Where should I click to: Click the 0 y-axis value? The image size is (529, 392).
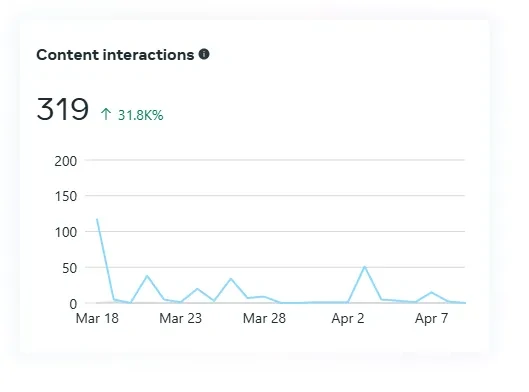tap(73, 304)
